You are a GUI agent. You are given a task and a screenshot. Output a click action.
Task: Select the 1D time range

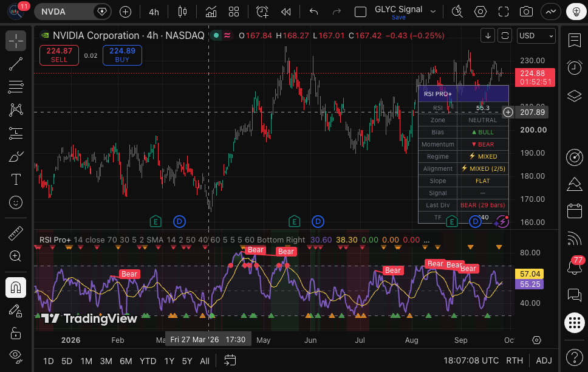coord(49,360)
